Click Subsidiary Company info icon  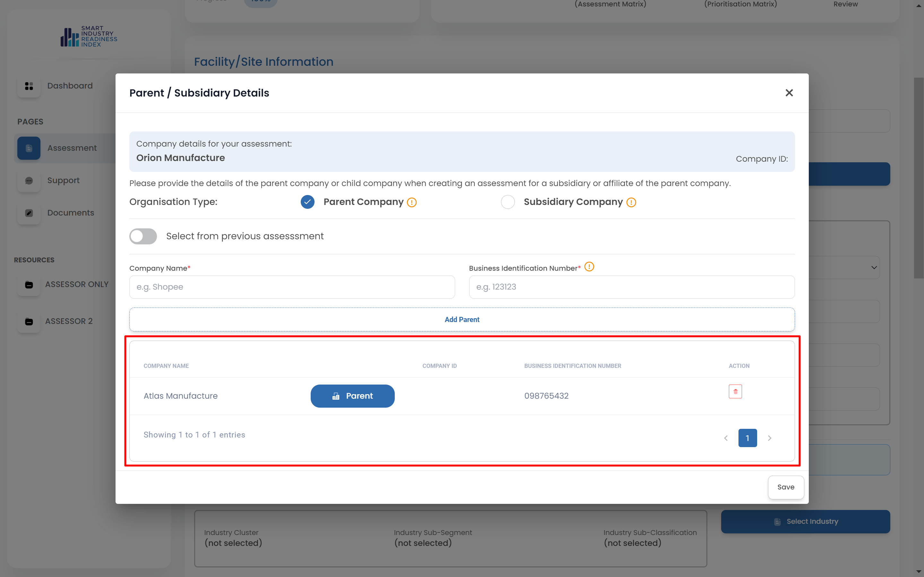tap(631, 202)
